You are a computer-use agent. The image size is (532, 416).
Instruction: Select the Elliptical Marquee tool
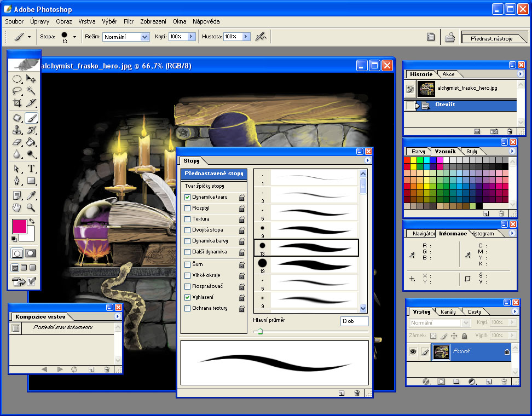click(x=17, y=79)
